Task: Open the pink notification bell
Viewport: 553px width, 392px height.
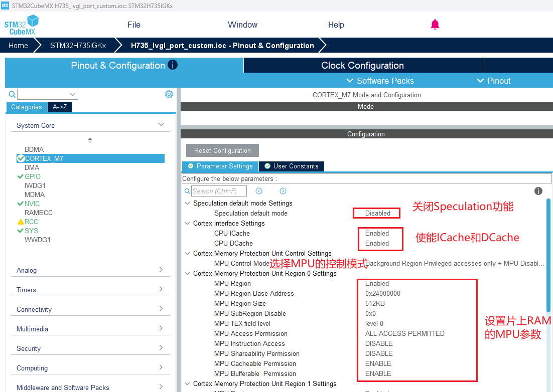Action: pos(435,25)
